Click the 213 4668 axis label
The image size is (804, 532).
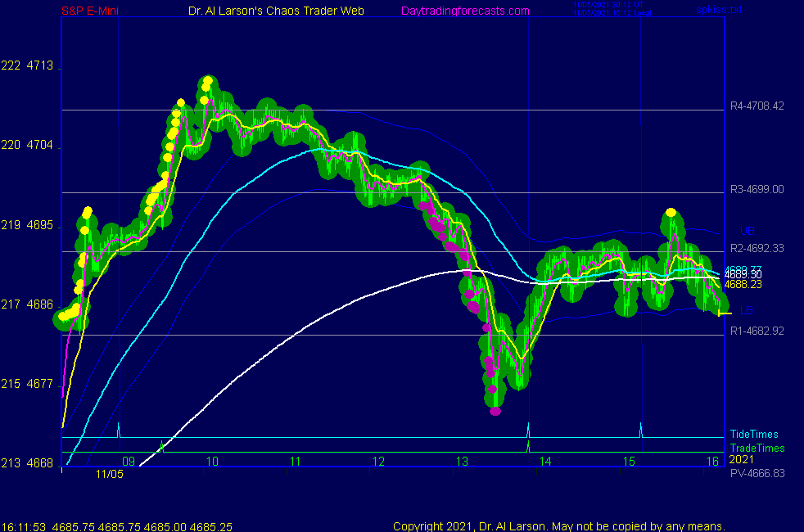pyautogui.click(x=27, y=462)
